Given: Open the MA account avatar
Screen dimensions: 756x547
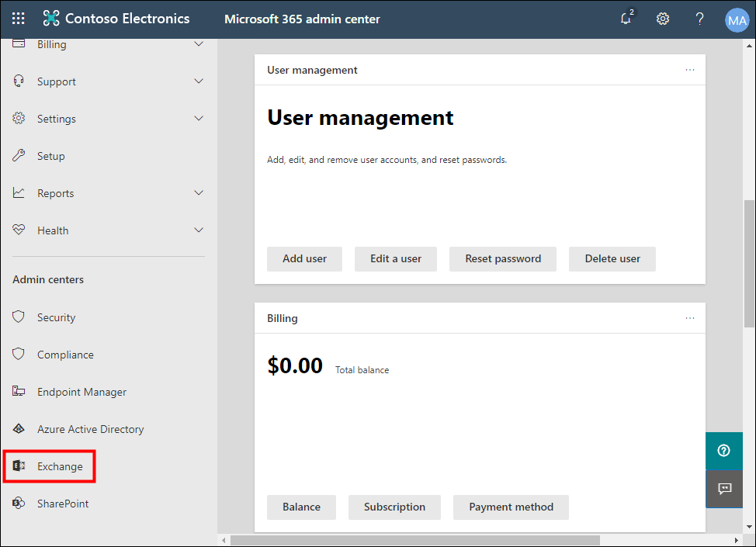Looking at the screenshot, I should [737, 20].
